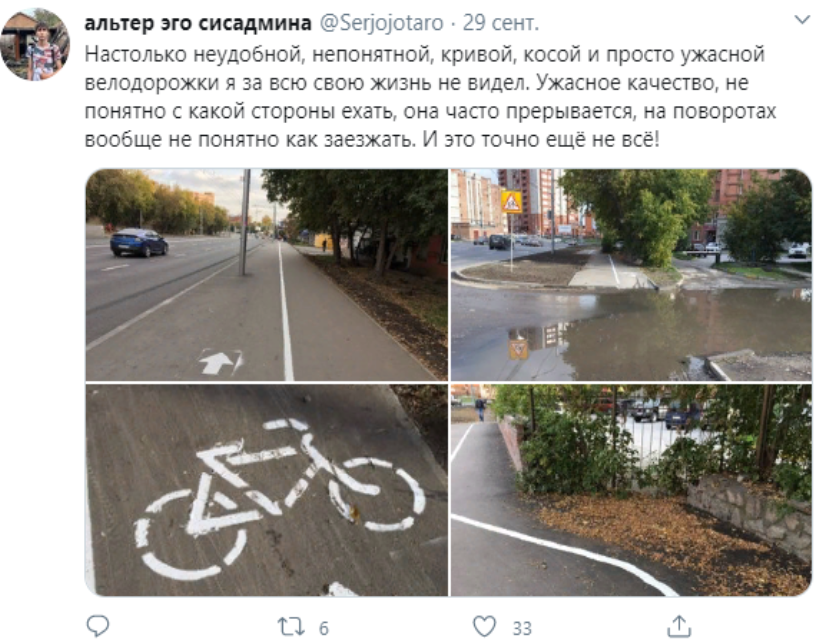Image resolution: width=830 pixels, height=641 pixels.
Task: Retweet using the arrows icon
Action: click(291, 627)
